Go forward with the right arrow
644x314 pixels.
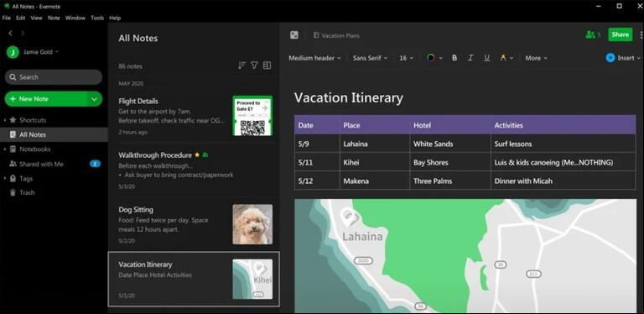pyautogui.click(x=23, y=34)
